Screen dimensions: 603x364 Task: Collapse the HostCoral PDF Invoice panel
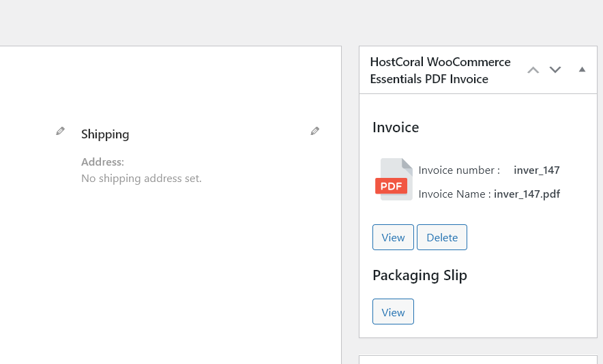click(582, 70)
